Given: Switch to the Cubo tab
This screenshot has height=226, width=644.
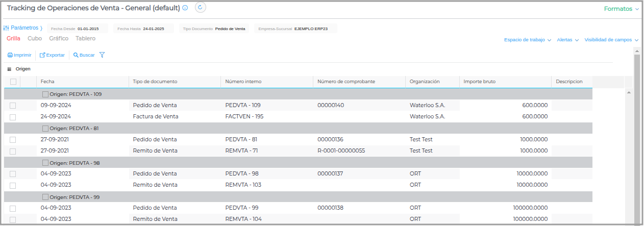Looking at the screenshot, I should [35, 39].
